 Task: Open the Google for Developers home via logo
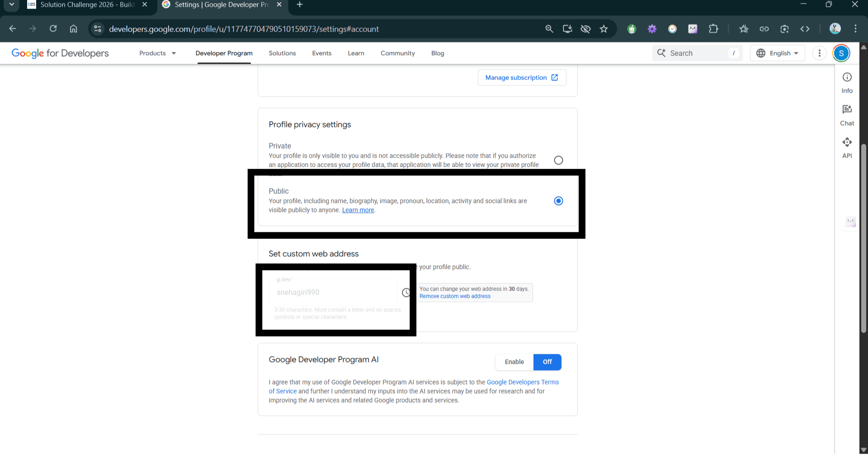tap(59, 53)
